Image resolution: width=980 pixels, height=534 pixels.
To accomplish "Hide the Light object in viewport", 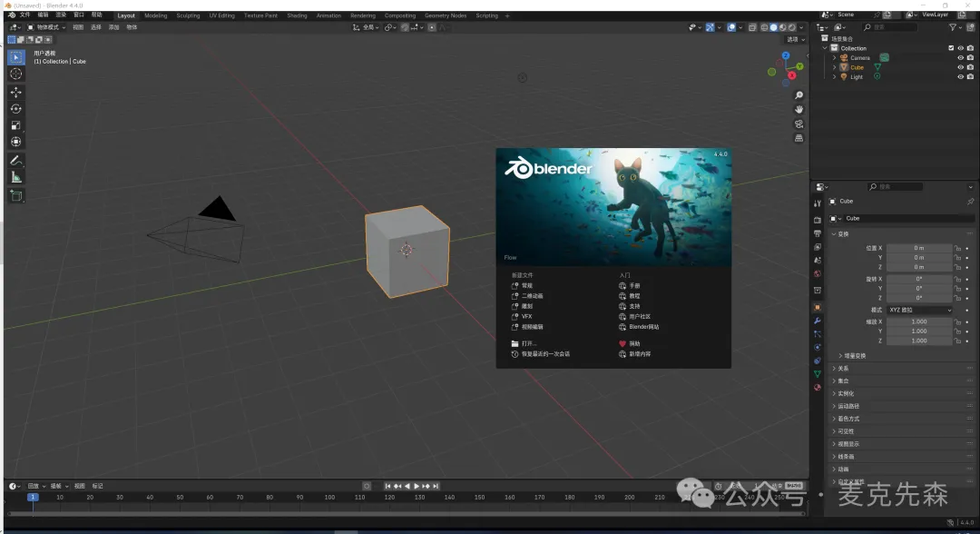I will 961,77.
